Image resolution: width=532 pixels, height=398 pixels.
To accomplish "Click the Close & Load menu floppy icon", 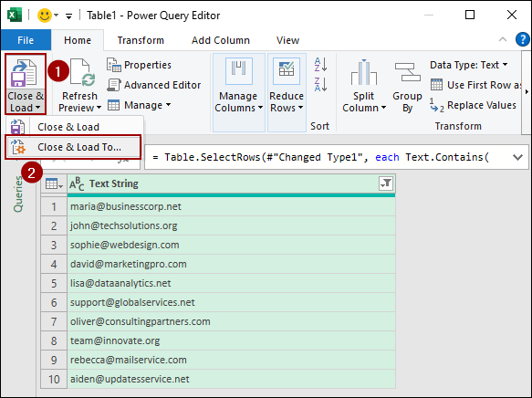I will (17, 127).
